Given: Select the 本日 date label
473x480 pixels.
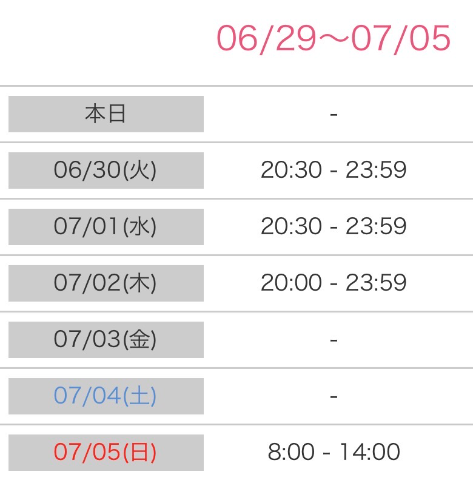Looking at the screenshot, I should 106,114.
